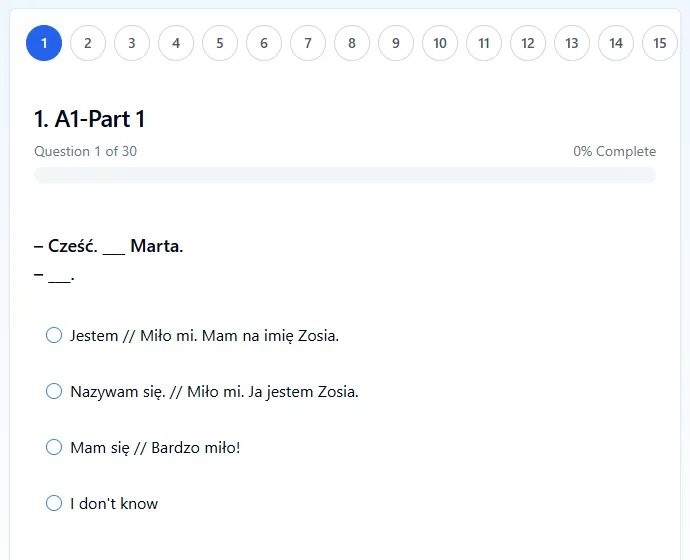690x560 pixels.
Task: Select question 9 in the navigator
Action: (396, 43)
